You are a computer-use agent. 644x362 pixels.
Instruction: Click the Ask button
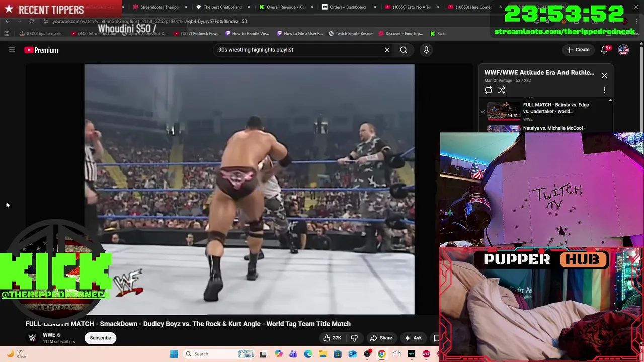coord(413,338)
